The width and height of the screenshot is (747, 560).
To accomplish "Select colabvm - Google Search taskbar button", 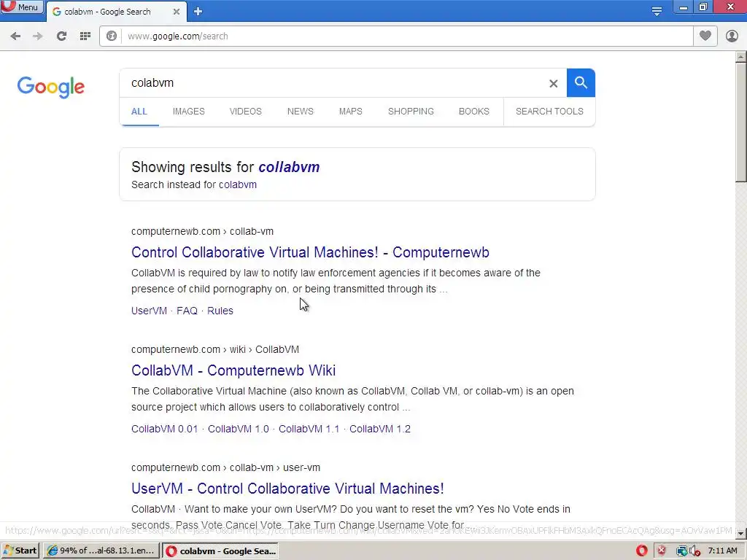I will coord(220,551).
